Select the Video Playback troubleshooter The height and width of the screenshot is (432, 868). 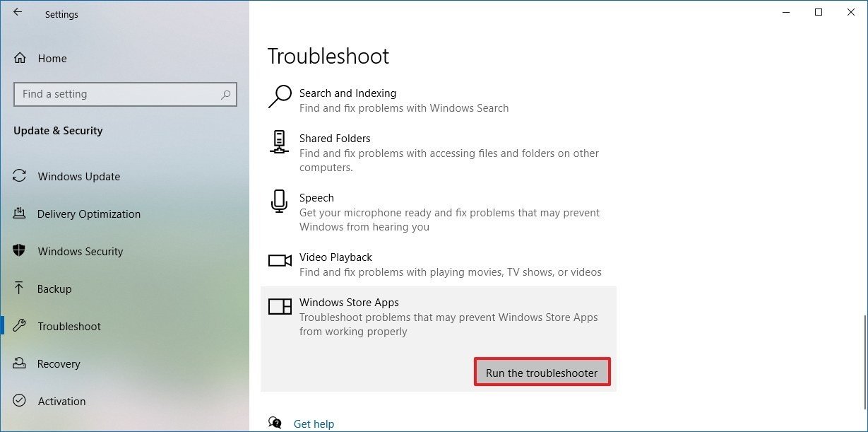[x=439, y=264]
